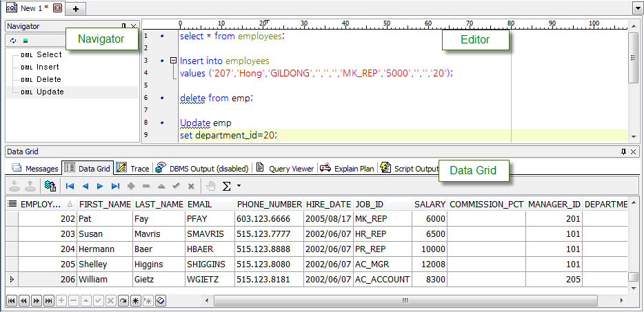Click the database export icon in grid toolbar
The height and width of the screenshot is (312, 644).
point(50,186)
